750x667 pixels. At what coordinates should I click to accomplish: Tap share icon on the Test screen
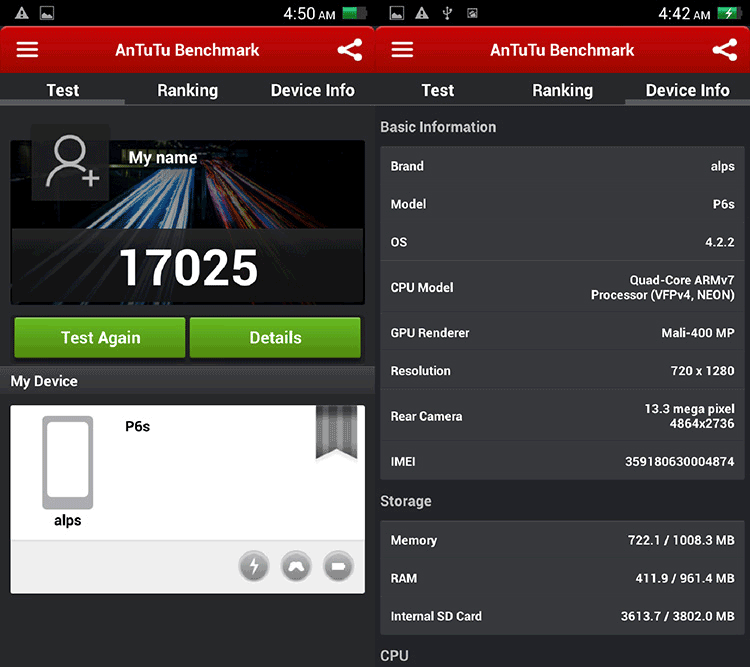[x=349, y=50]
